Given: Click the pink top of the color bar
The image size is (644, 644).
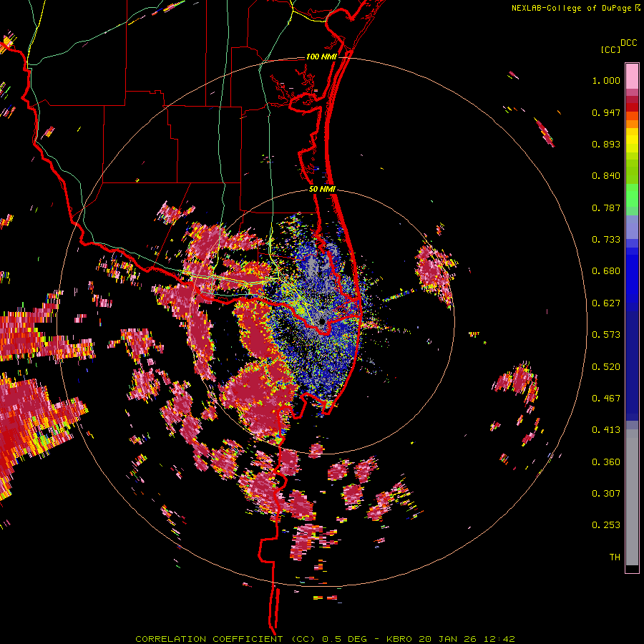Looking at the screenshot, I should 632,76.
